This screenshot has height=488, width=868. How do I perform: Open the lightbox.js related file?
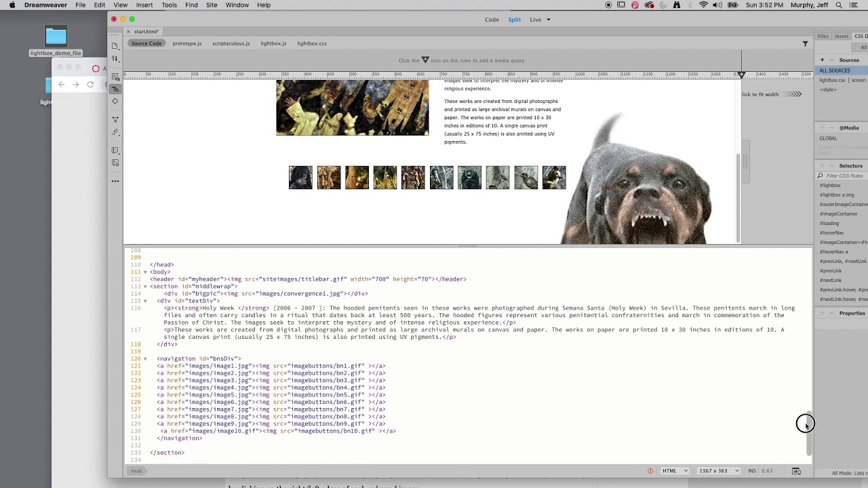click(x=273, y=43)
